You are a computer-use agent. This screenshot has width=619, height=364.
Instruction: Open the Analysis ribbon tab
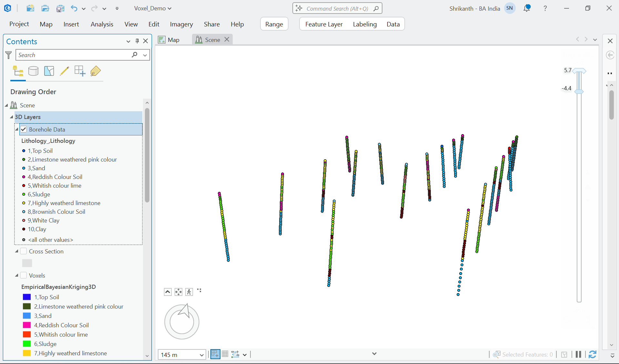pyautogui.click(x=102, y=24)
